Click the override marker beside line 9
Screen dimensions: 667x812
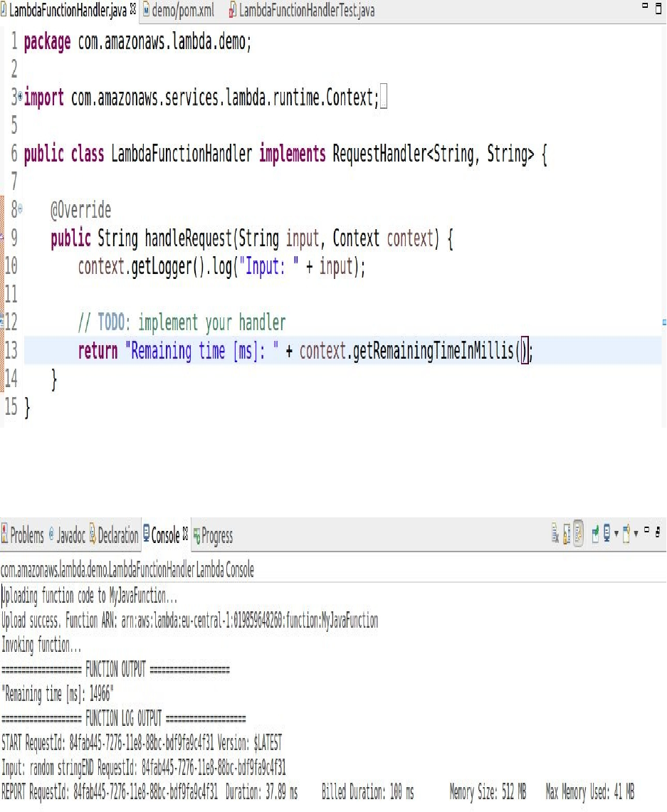pyautogui.click(x=2, y=237)
